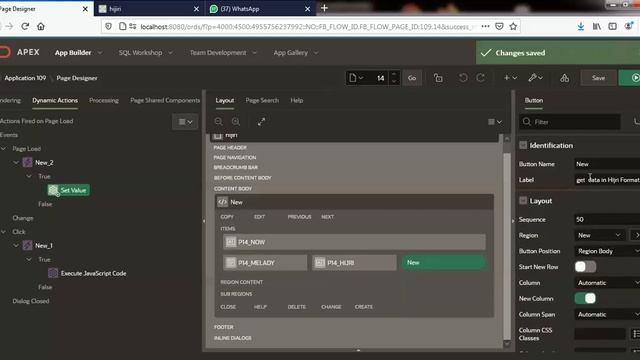Screen dimensions: 640x360
Task: Toggle the New Column switch
Action: click(x=585, y=299)
